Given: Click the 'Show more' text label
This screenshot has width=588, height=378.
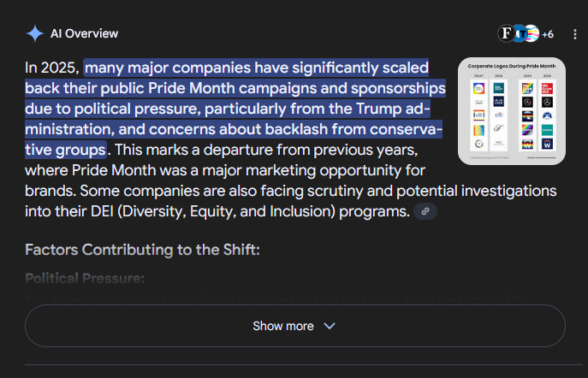Looking at the screenshot, I should [x=283, y=326].
